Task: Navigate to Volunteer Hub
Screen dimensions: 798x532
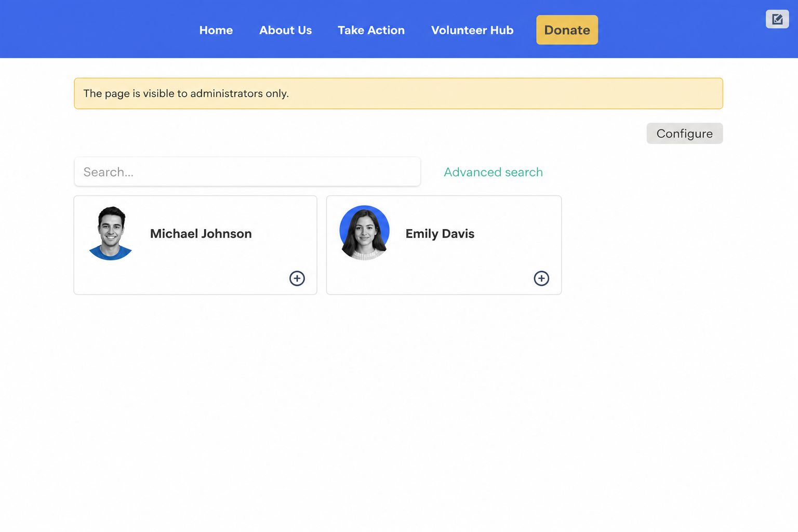Action: point(472,30)
